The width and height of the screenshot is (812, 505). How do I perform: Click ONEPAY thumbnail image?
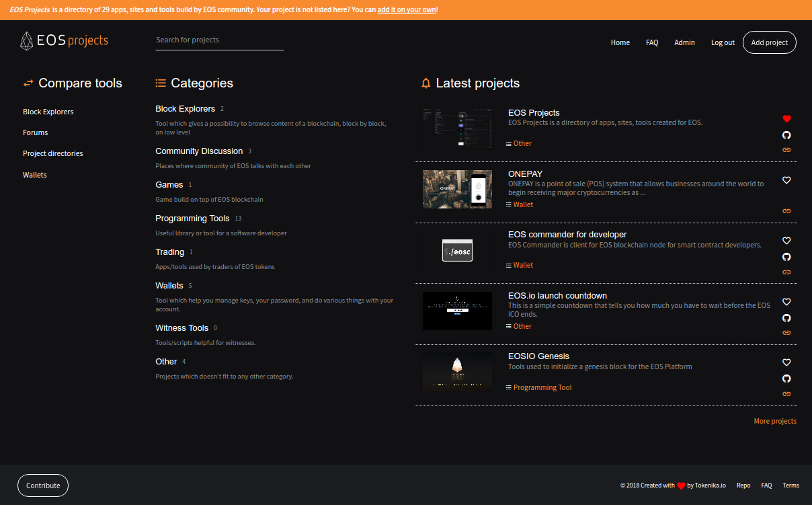click(x=457, y=189)
